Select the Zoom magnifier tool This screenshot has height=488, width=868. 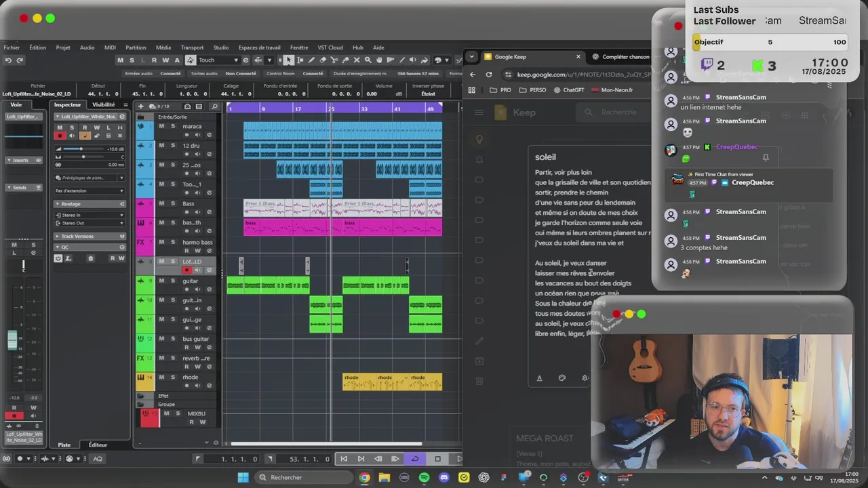[x=368, y=60]
